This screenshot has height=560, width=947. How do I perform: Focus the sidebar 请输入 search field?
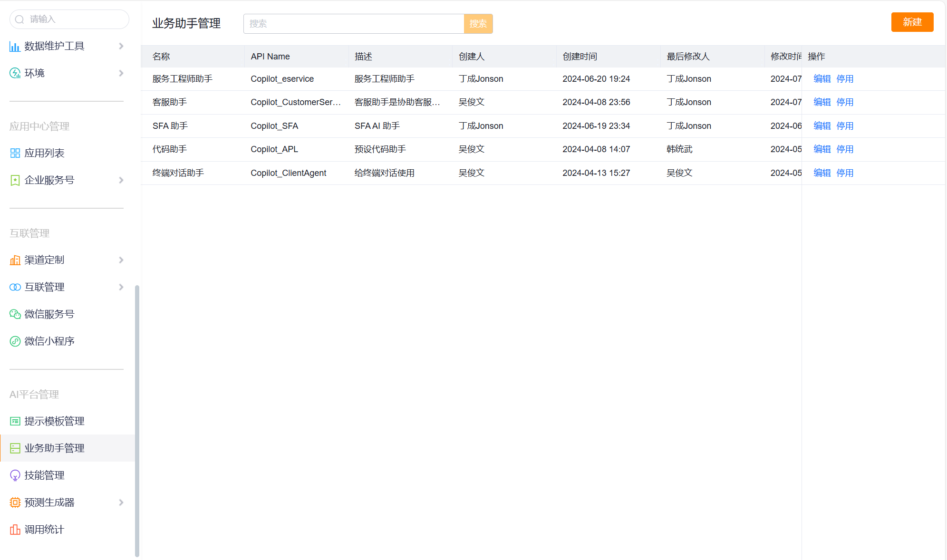[x=69, y=19]
